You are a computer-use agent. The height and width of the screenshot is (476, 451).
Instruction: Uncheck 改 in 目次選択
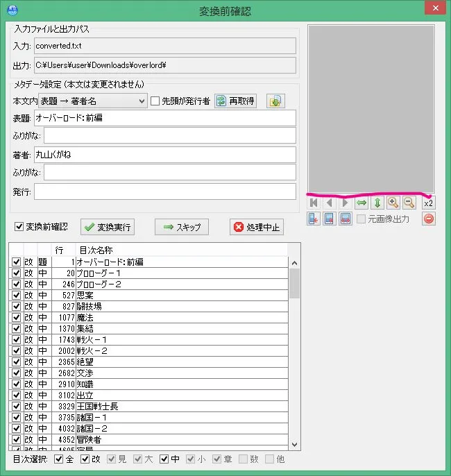pyautogui.click(x=85, y=459)
